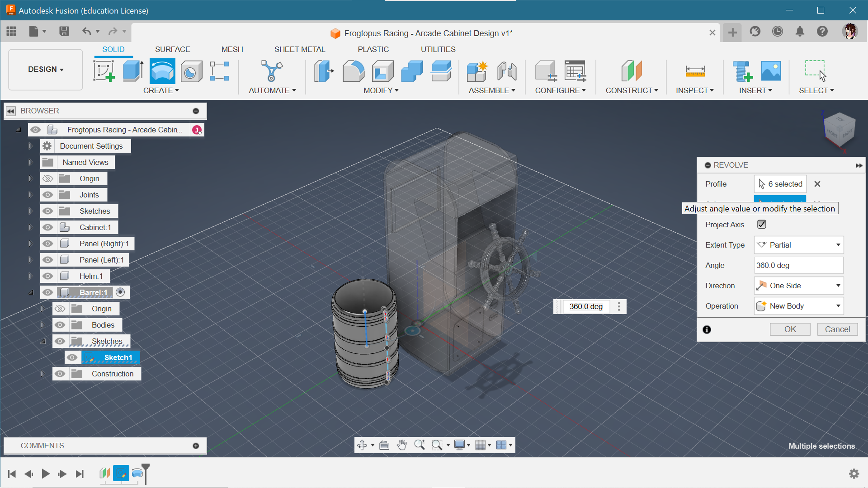
Task: Expand the Named Views node
Action: coord(30,162)
